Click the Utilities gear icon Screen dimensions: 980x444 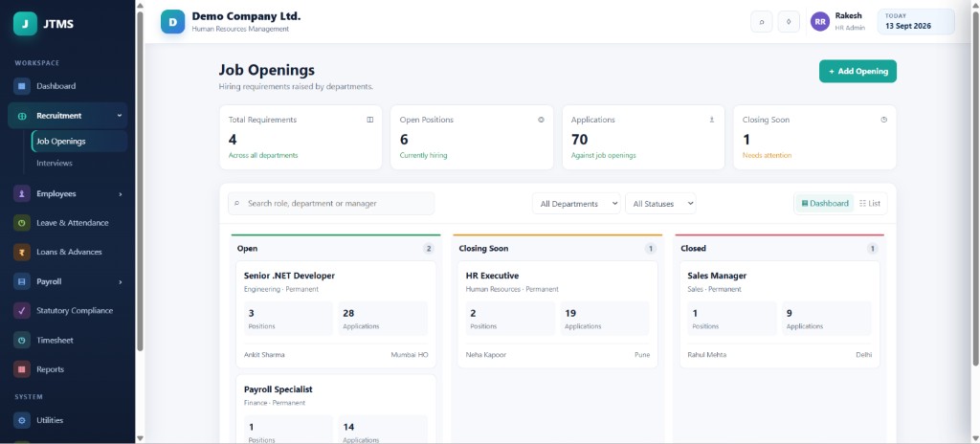22,420
